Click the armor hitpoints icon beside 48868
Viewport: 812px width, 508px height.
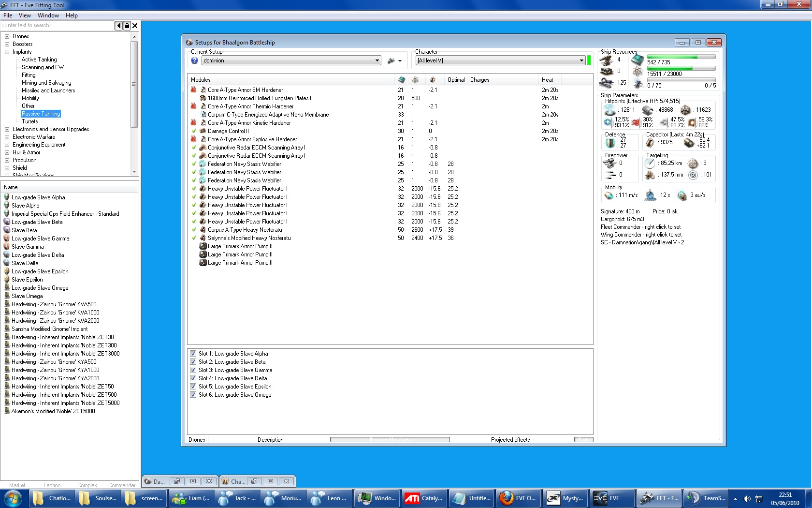[x=648, y=110]
